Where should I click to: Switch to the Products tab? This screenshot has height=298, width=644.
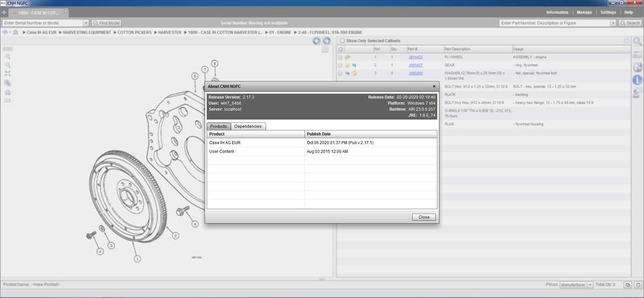point(218,126)
